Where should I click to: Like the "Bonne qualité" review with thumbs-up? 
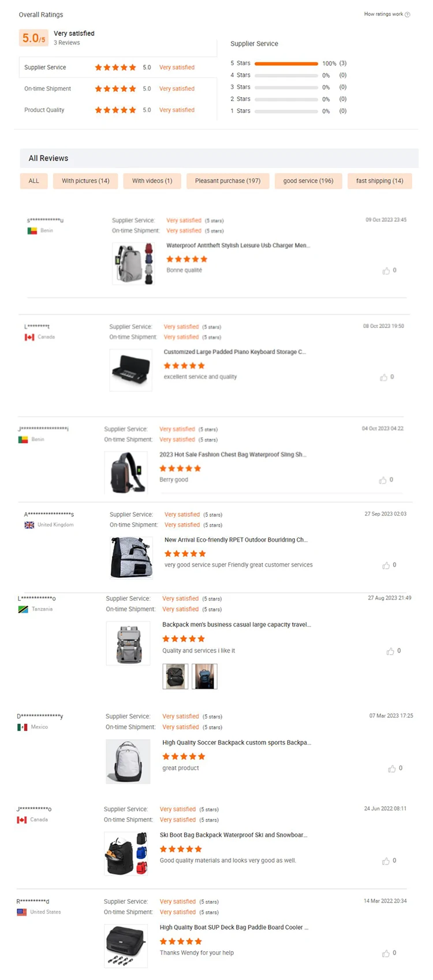coord(386,271)
